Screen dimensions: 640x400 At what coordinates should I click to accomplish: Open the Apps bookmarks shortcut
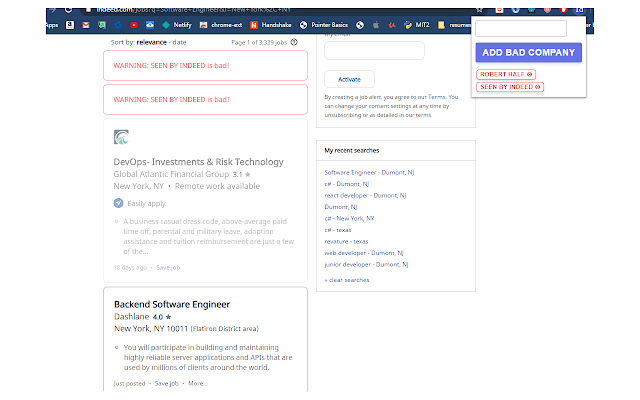pyautogui.click(x=52, y=25)
